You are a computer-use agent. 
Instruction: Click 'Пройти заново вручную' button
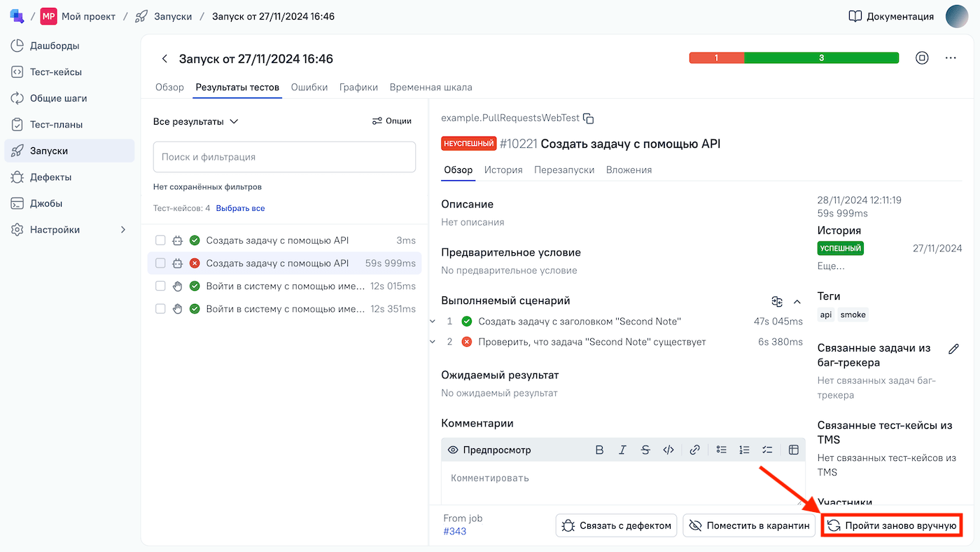tap(892, 525)
